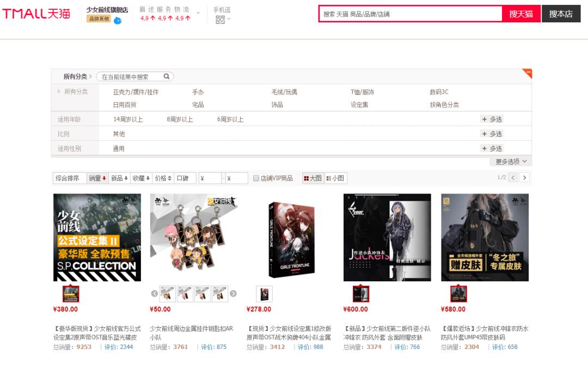The width and height of the screenshot is (588, 368).
Task: Click the blue customer service chat icon
Action: click(x=119, y=19)
